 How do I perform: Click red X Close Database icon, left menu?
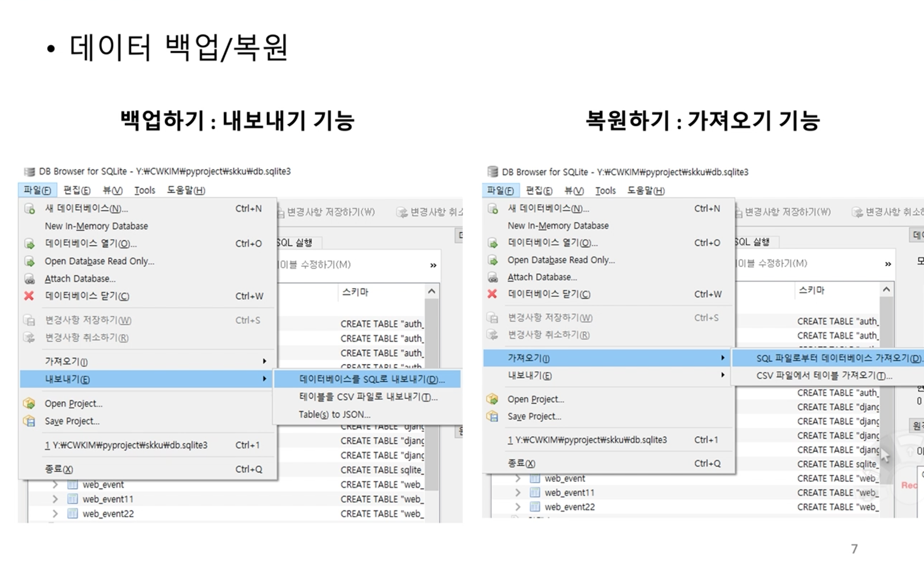(29, 296)
